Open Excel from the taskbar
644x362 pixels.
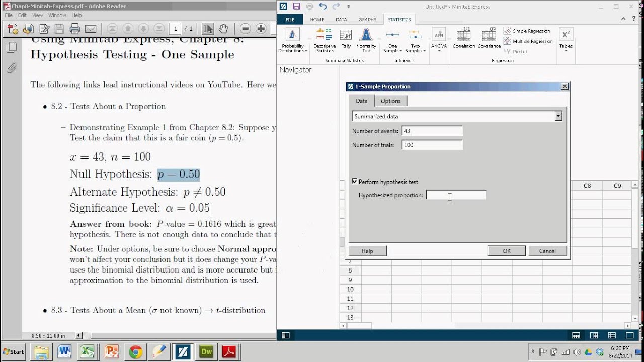88,352
